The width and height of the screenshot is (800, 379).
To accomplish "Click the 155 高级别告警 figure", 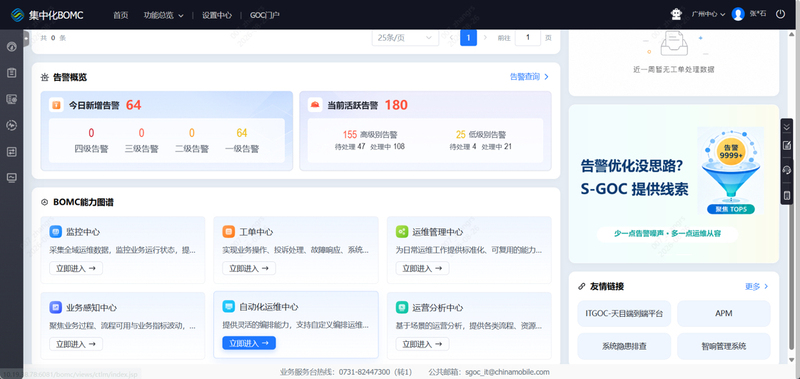I will [x=349, y=135].
